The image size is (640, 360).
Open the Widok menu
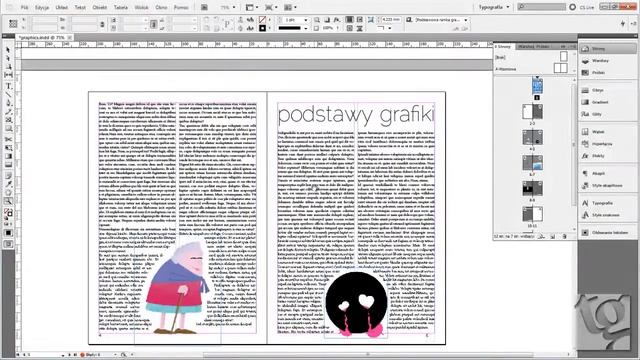pos(142,7)
